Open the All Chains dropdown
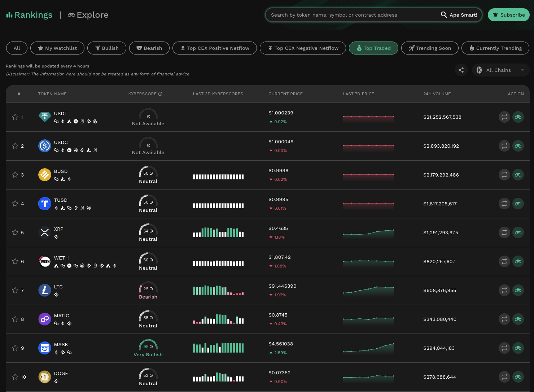Screen dimensions: 534x392 point(500,70)
